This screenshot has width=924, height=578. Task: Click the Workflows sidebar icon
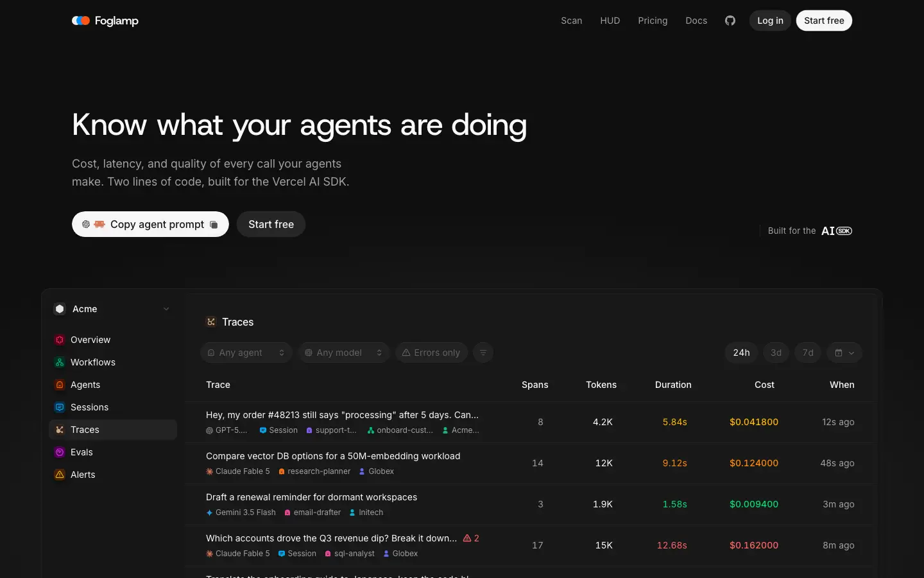pyautogui.click(x=60, y=362)
